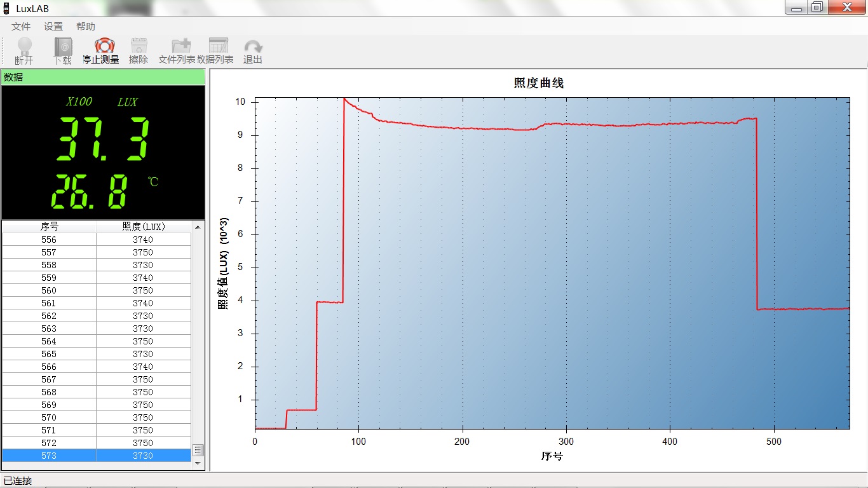Viewport: 868px width, 488px height.
Task: Click the 序号 column header
Action: pyautogui.click(x=49, y=226)
